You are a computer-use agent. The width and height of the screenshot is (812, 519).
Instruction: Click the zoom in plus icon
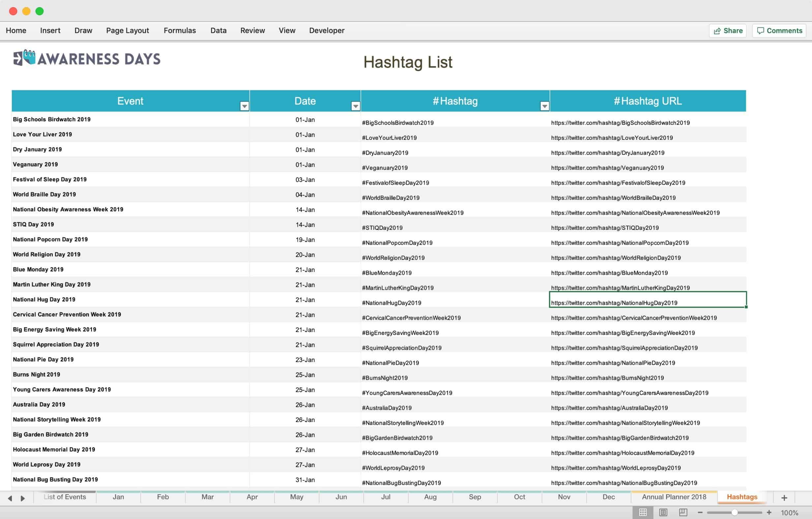[x=769, y=512]
